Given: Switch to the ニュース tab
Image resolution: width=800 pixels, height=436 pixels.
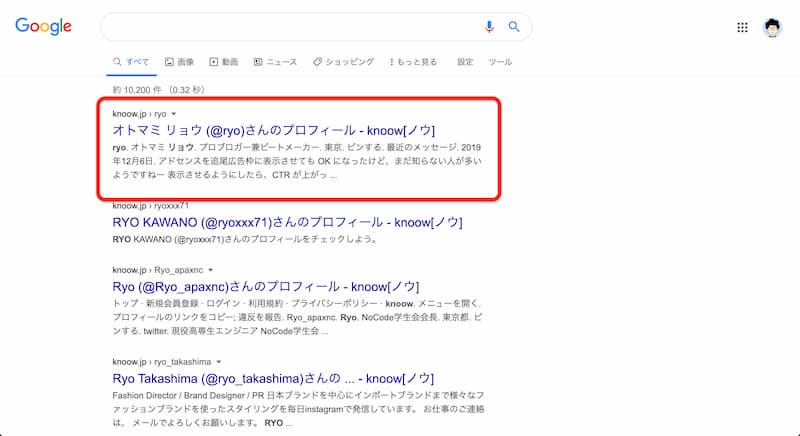Looking at the screenshot, I should (276, 62).
